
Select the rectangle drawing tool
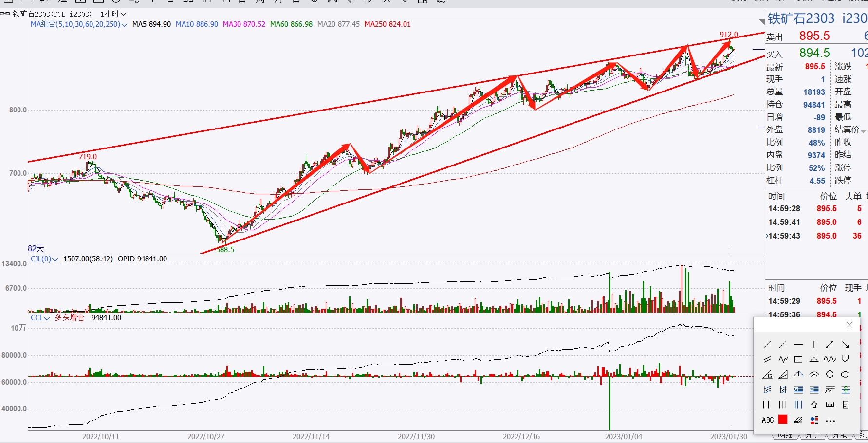tap(798, 359)
